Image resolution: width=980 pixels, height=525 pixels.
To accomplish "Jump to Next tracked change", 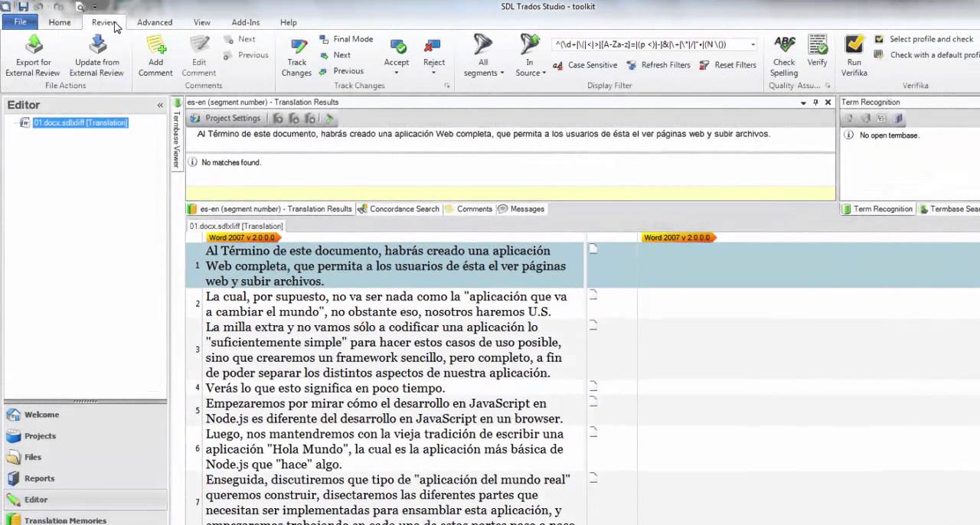I will tap(335, 55).
